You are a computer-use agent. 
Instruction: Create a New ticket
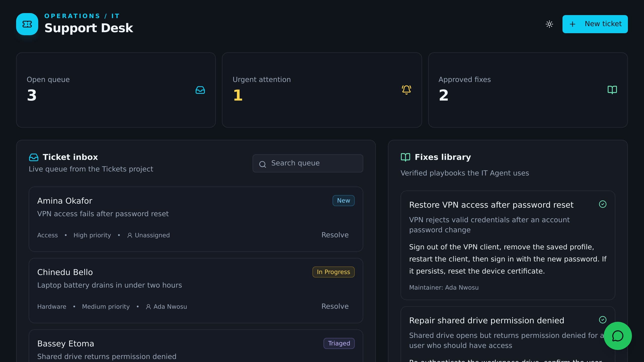(x=595, y=24)
